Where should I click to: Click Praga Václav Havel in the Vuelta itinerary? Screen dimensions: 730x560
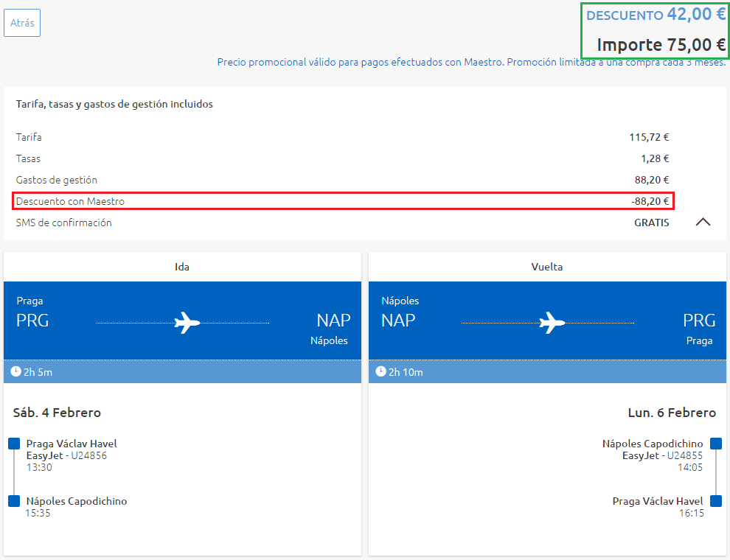(658, 501)
